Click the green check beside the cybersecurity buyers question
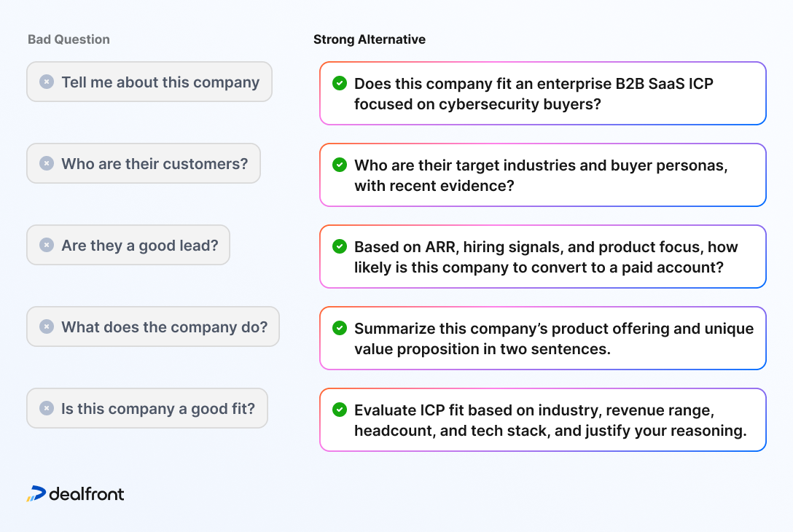The width and height of the screenshot is (793, 532). [340, 83]
